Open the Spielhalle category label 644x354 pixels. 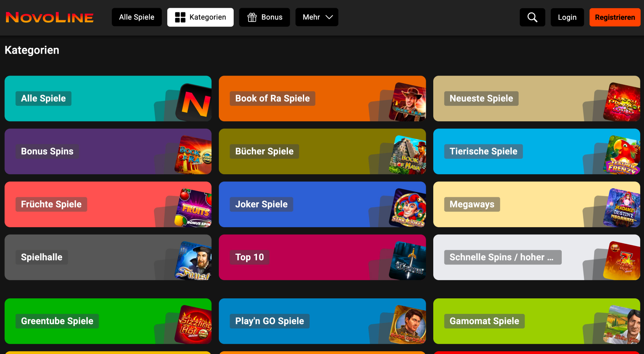coord(41,257)
